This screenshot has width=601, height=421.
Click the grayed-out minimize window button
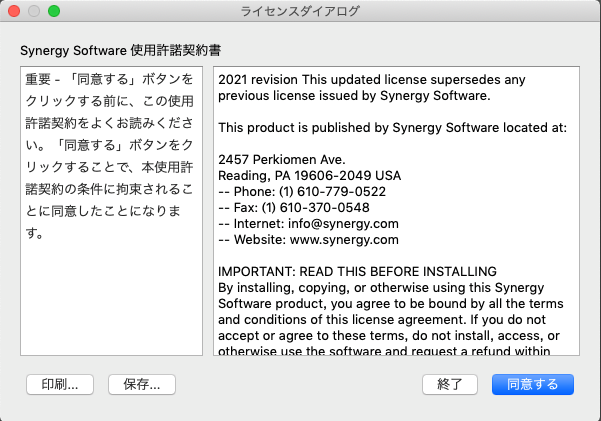[35, 11]
